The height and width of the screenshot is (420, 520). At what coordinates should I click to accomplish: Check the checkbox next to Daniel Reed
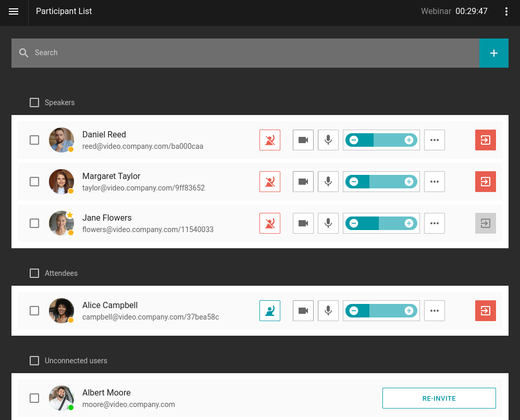[x=34, y=140]
